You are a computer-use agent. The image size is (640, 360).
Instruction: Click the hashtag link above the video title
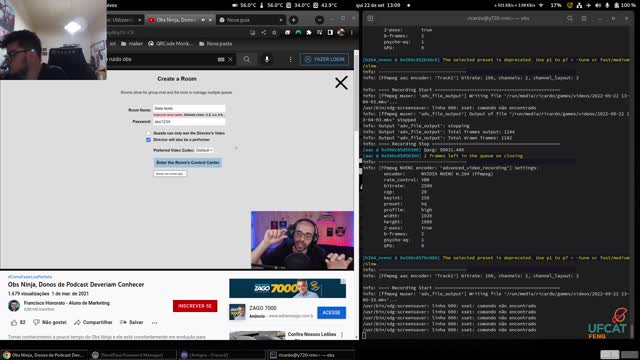[x=30, y=277]
